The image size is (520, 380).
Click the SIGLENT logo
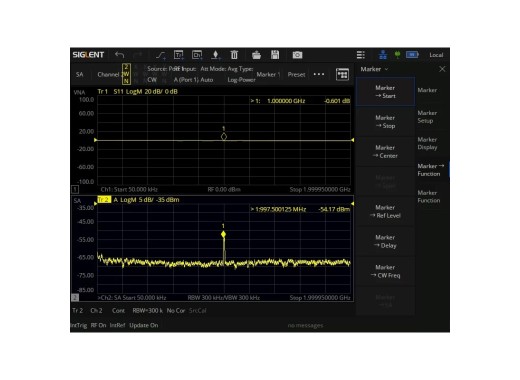coord(88,55)
